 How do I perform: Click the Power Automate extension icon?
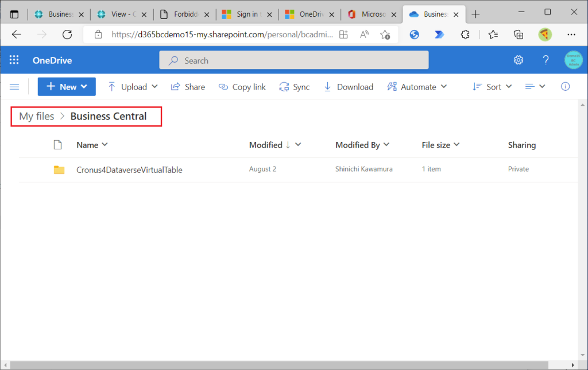439,34
